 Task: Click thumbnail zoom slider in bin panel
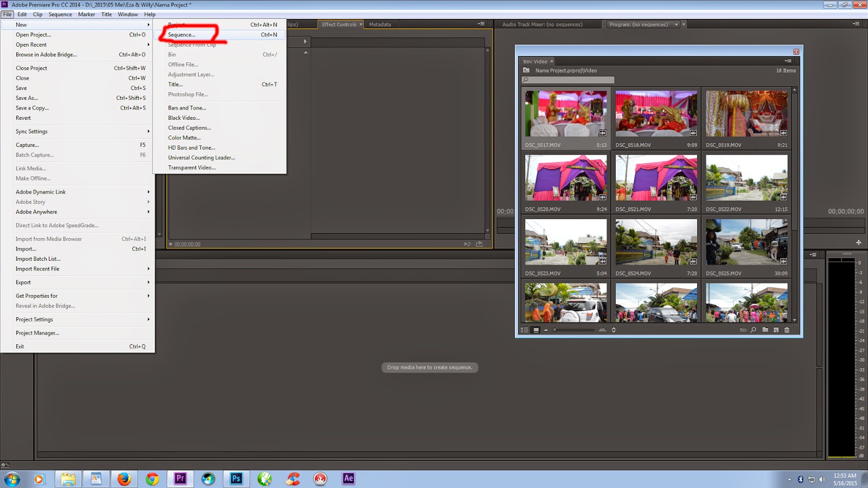pyautogui.click(x=574, y=330)
